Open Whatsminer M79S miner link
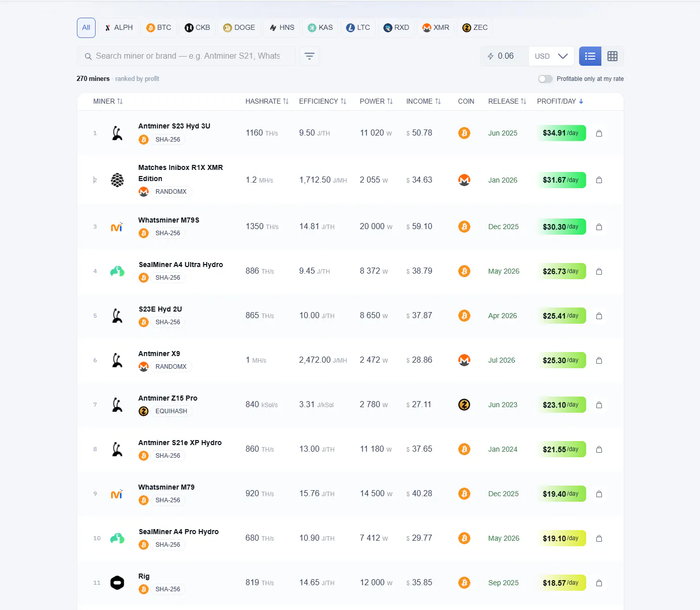Image resolution: width=700 pixels, height=610 pixels. [168, 220]
